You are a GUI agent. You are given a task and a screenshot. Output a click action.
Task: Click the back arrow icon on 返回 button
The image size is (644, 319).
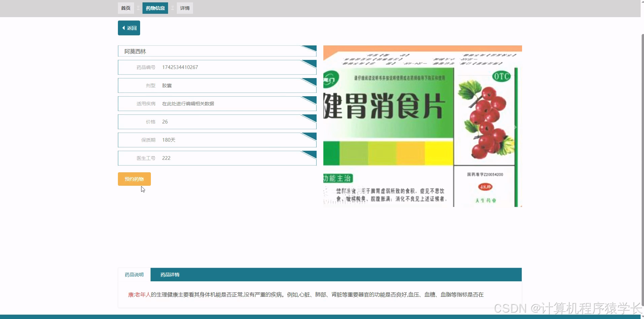pyautogui.click(x=124, y=28)
